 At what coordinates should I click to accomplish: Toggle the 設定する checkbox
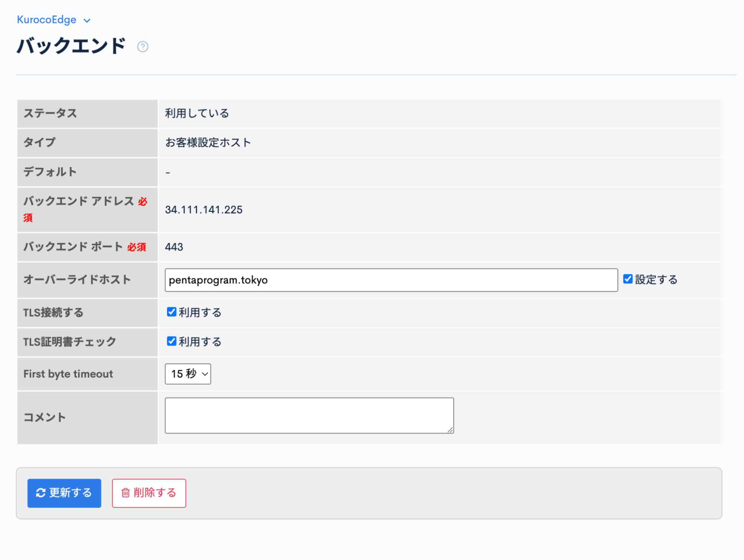click(628, 279)
